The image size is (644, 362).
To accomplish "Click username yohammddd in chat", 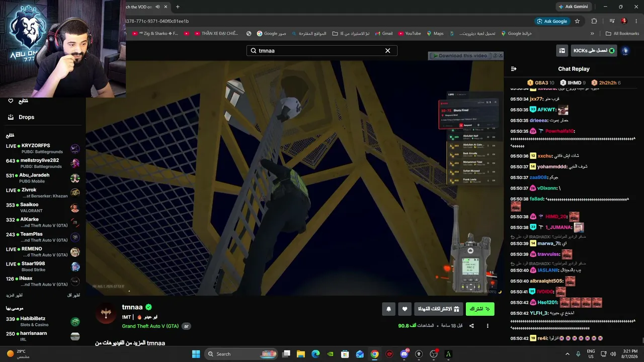I will (x=552, y=166).
